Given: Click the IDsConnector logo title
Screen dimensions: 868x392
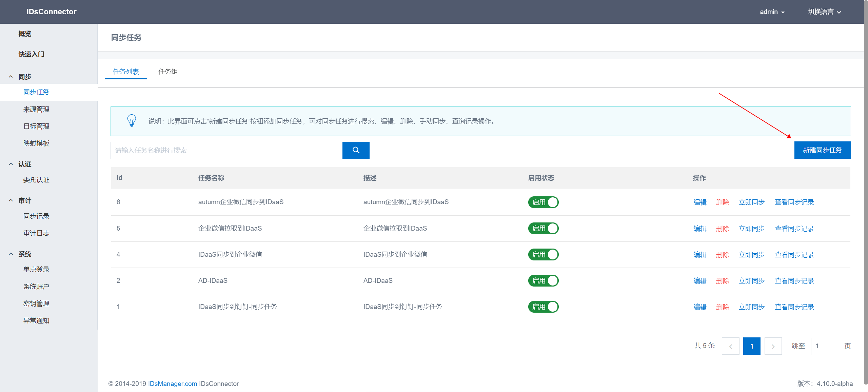Looking at the screenshot, I should coord(52,12).
